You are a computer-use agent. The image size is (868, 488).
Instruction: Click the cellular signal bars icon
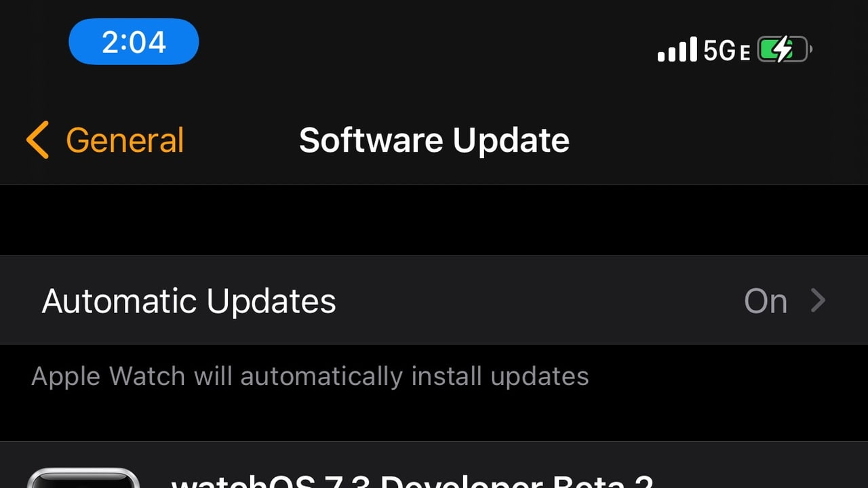pos(677,49)
